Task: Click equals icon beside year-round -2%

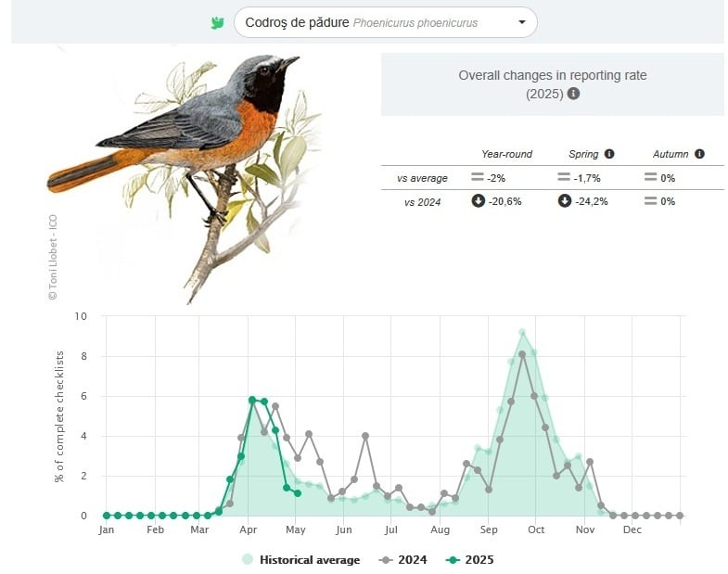Action: click(478, 177)
